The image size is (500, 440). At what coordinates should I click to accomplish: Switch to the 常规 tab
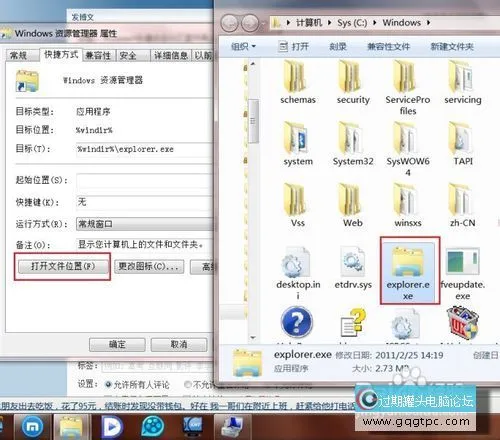click(21, 55)
